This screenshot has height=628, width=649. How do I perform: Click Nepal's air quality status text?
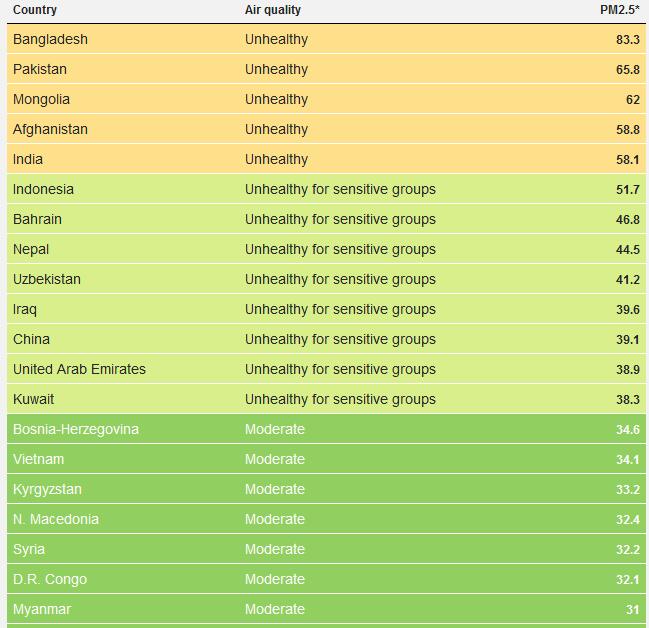click(x=340, y=249)
